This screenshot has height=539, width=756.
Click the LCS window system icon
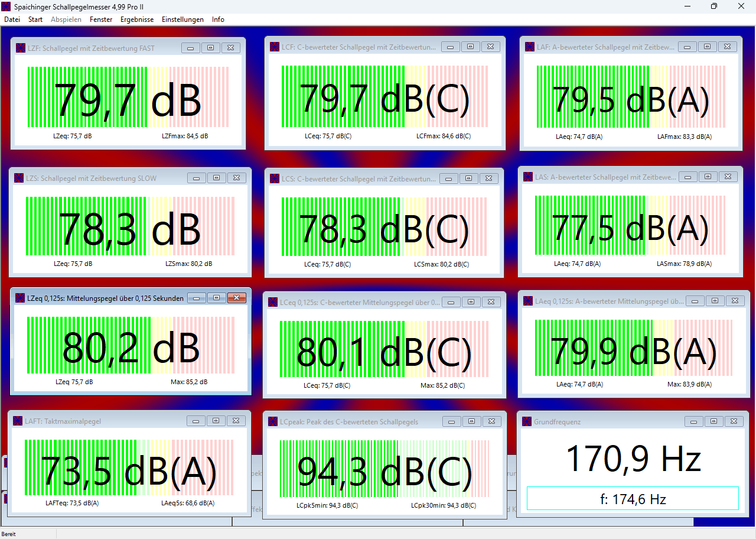coord(274,178)
